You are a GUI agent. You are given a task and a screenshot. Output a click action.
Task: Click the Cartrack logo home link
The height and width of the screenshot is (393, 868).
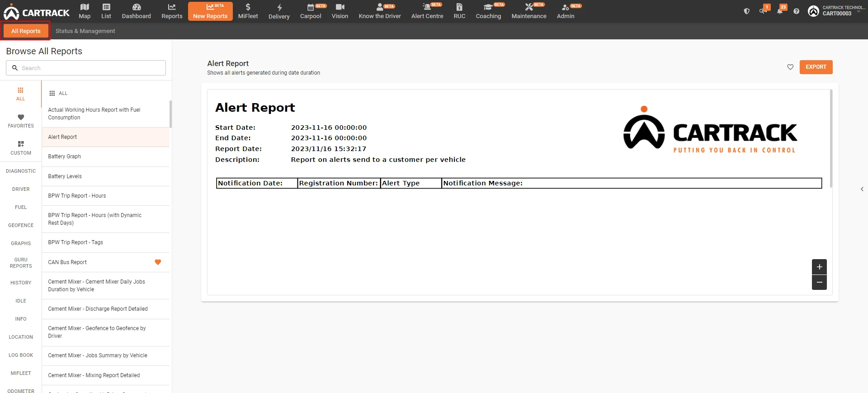(x=36, y=12)
